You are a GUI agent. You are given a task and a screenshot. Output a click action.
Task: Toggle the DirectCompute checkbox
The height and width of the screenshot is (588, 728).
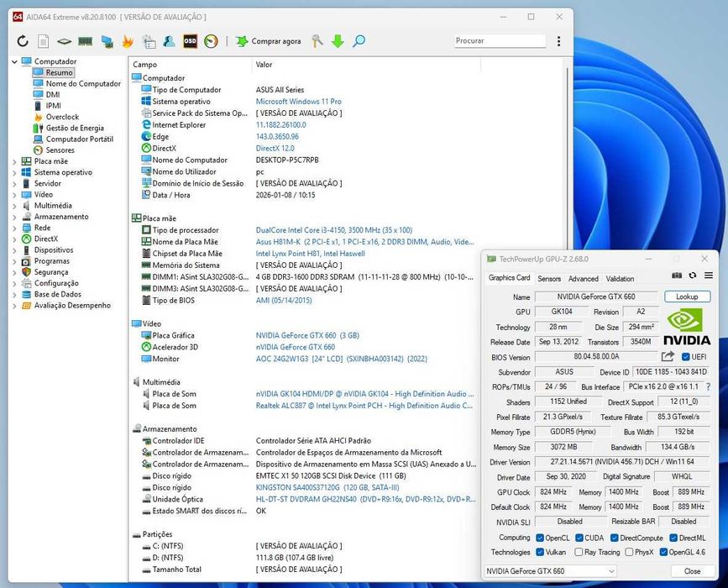(615, 538)
